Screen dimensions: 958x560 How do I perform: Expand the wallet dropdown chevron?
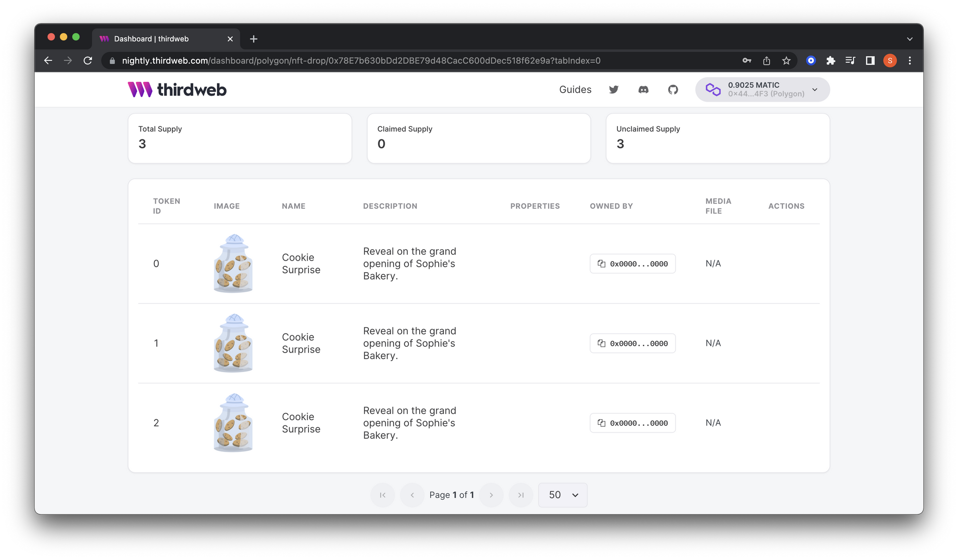point(815,90)
